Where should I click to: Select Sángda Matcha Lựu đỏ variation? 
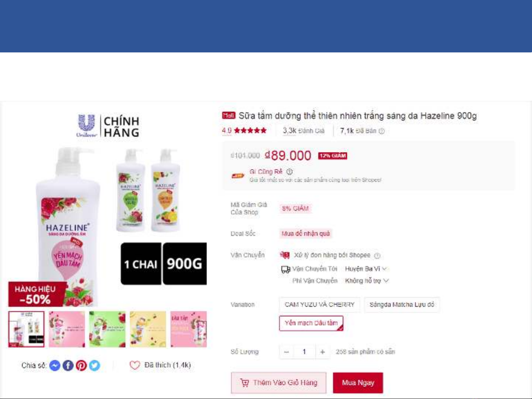point(402,305)
